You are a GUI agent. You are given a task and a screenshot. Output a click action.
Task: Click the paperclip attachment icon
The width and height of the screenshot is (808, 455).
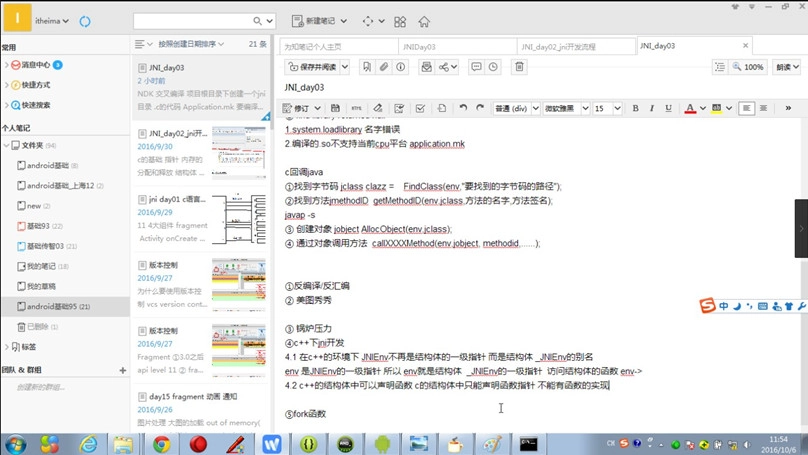tap(383, 67)
